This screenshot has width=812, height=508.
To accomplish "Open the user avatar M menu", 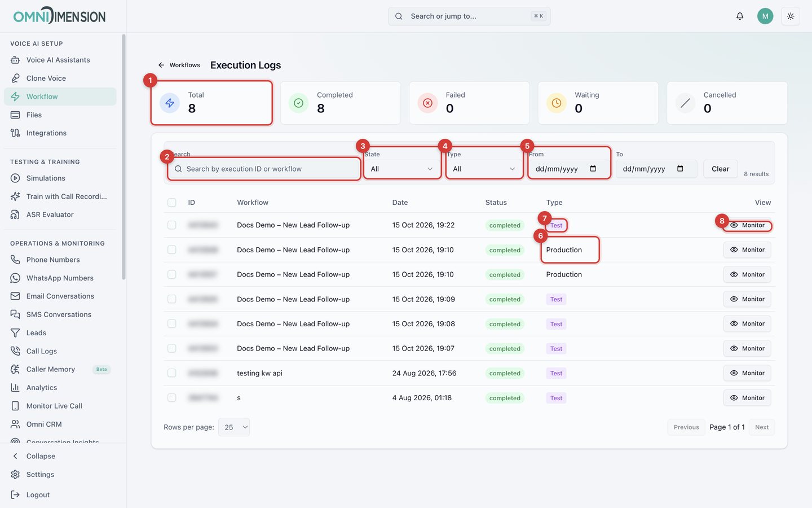I will (x=765, y=16).
